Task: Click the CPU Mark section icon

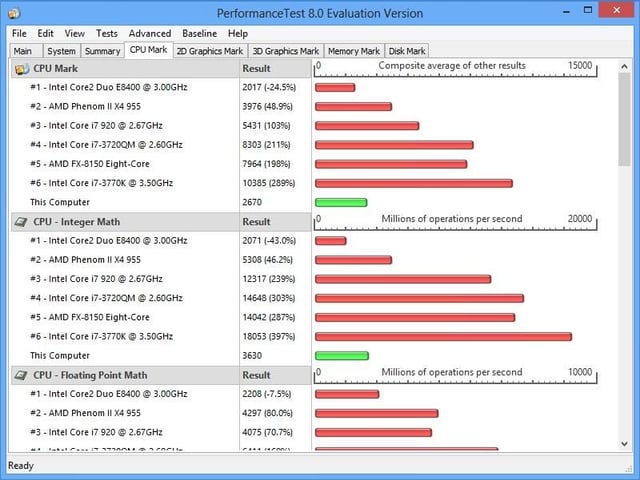Action: (x=22, y=69)
